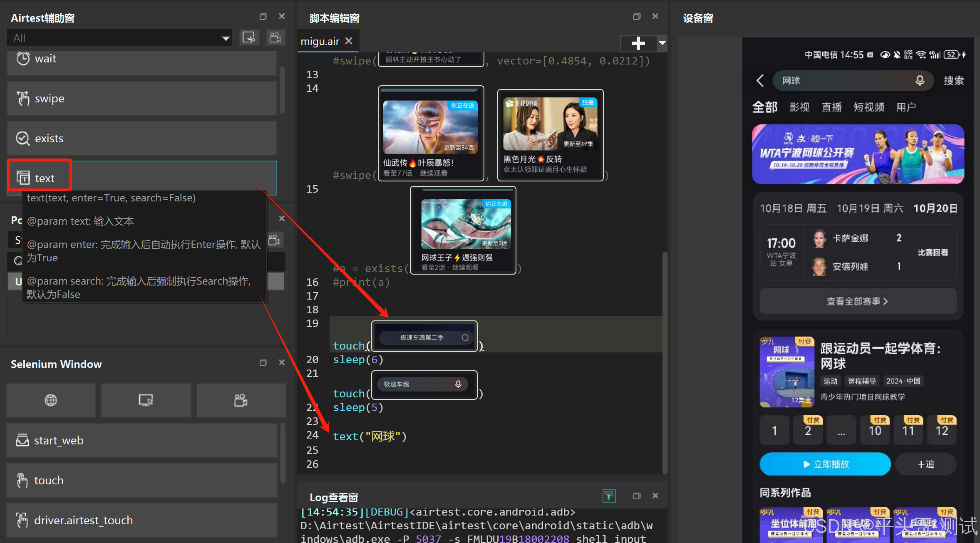Select the 10月18日 周五 date tab
Screen dimensions: 980x543
793,208
